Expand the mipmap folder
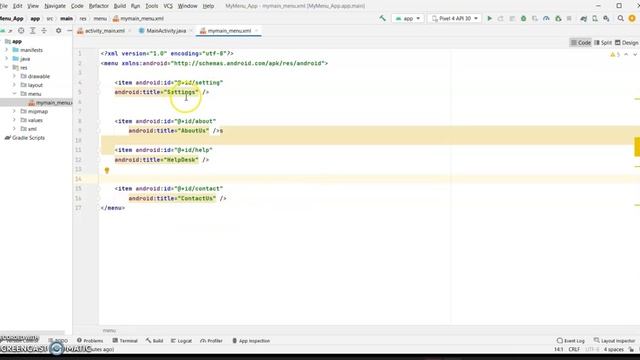 [x=14, y=111]
